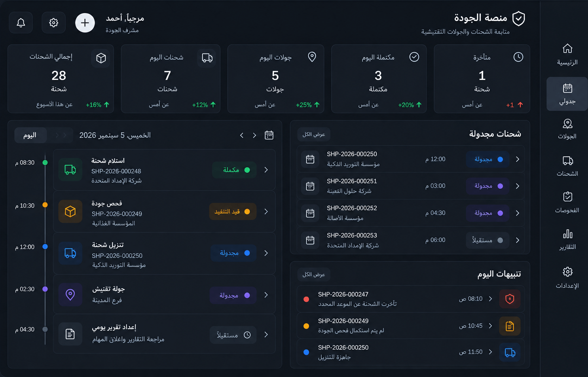Viewport: 588px width, 377px height.
Task: Click the truck icon on شحنات اليوم card
Action: click(207, 58)
